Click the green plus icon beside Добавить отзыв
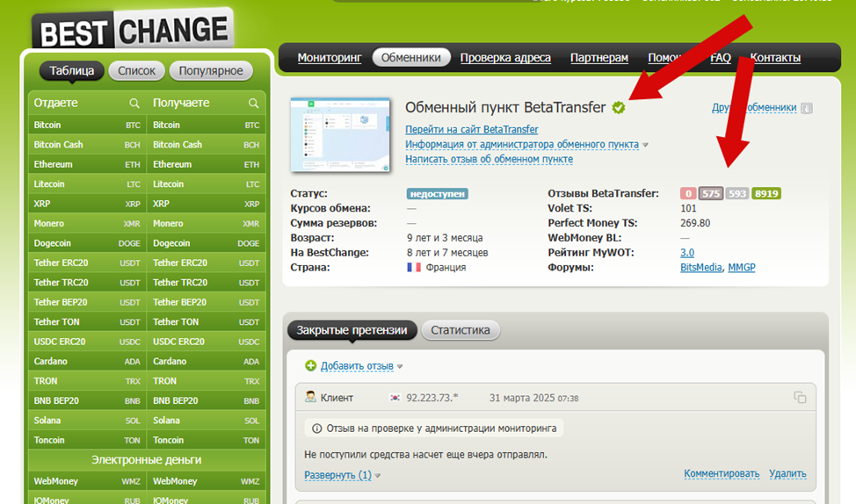This screenshot has height=504, width=856. click(x=310, y=365)
